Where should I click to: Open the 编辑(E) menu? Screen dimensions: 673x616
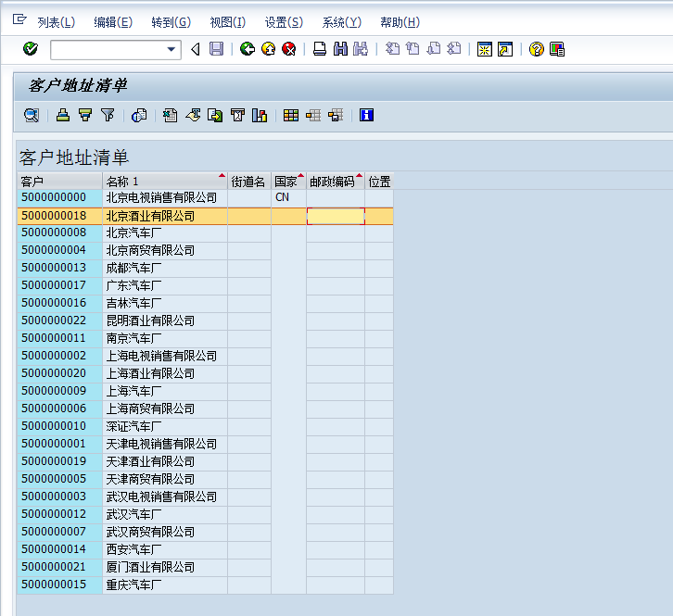click(x=113, y=22)
